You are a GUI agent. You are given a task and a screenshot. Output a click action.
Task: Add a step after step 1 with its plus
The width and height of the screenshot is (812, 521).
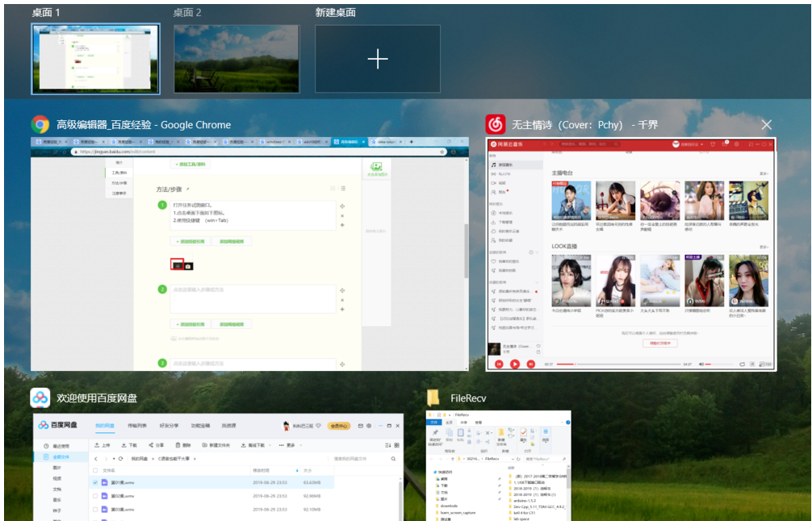[342, 225]
